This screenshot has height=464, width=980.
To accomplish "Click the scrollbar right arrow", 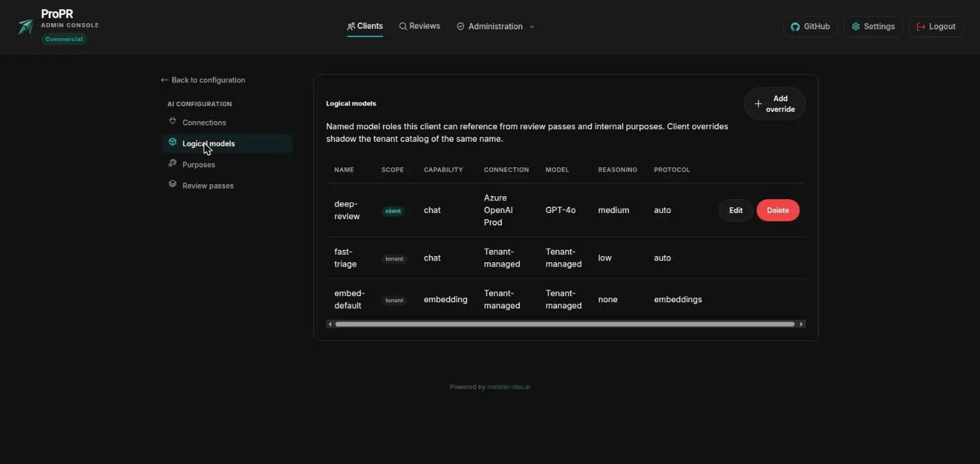I will click(802, 324).
